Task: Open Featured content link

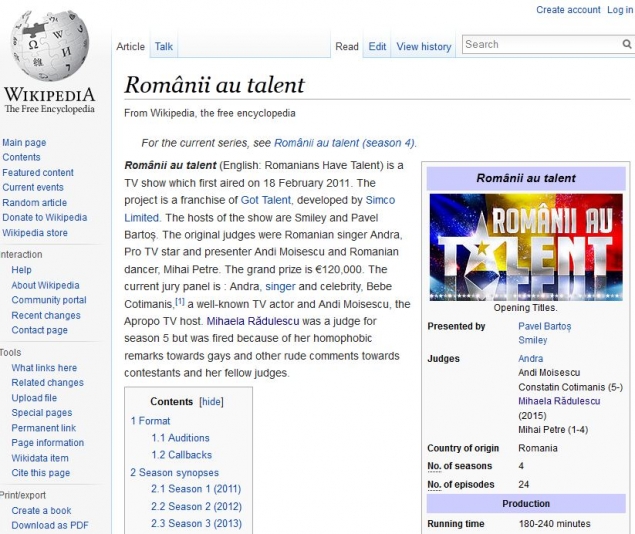Action: point(38,172)
